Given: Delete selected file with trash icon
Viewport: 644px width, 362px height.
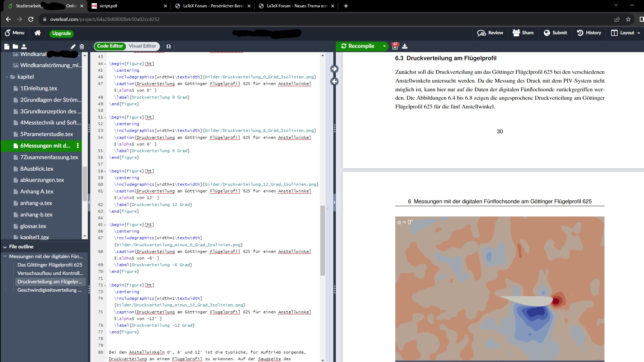Looking at the screenshot, I should click(x=82, y=47).
